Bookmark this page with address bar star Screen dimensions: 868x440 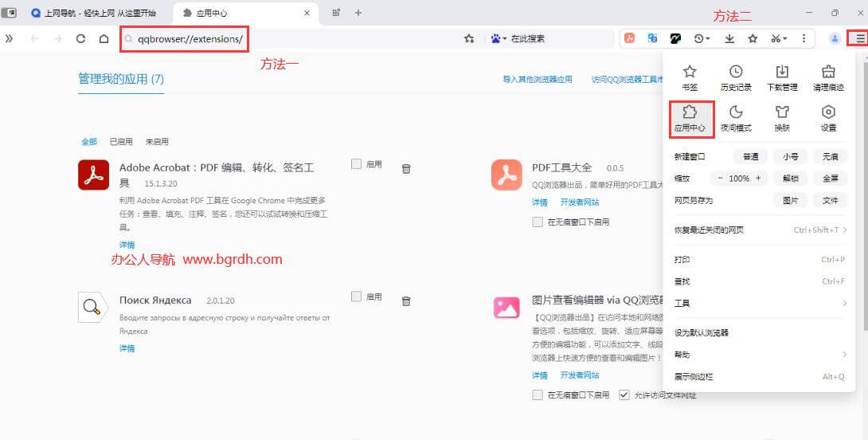point(469,38)
